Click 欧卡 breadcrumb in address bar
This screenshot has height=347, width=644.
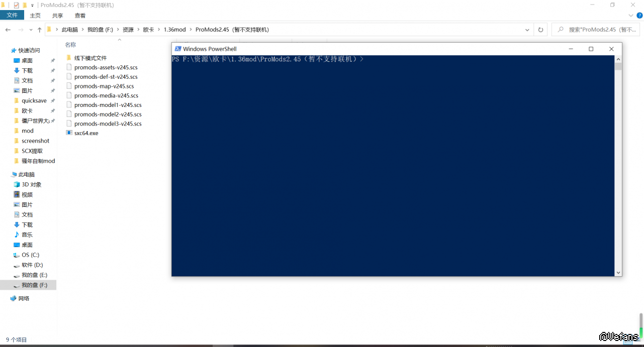point(148,30)
